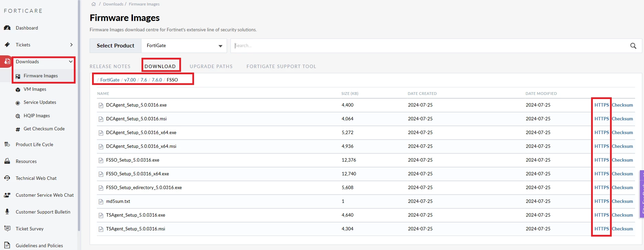Click the Ticket Survey icon
644x250 pixels.
[x=7, y=228]
